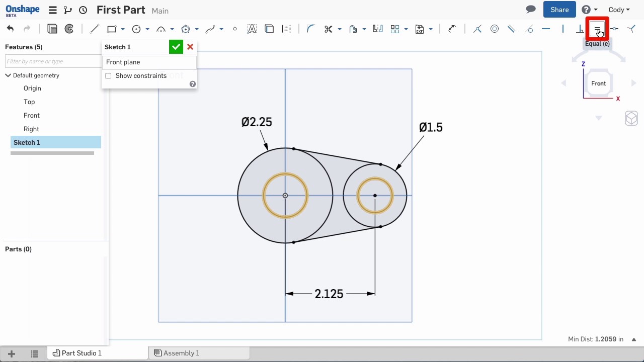Select the Mirror tool
644x362 pixels.
[x=378, y=29]
